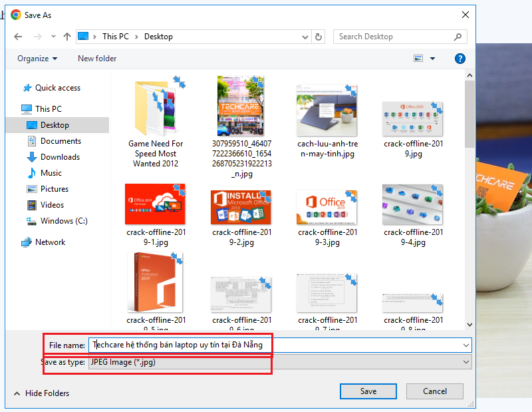This screenshot has width=532, height=412.
Task: Cancel the Save As dialog
Action: (435, 391)
